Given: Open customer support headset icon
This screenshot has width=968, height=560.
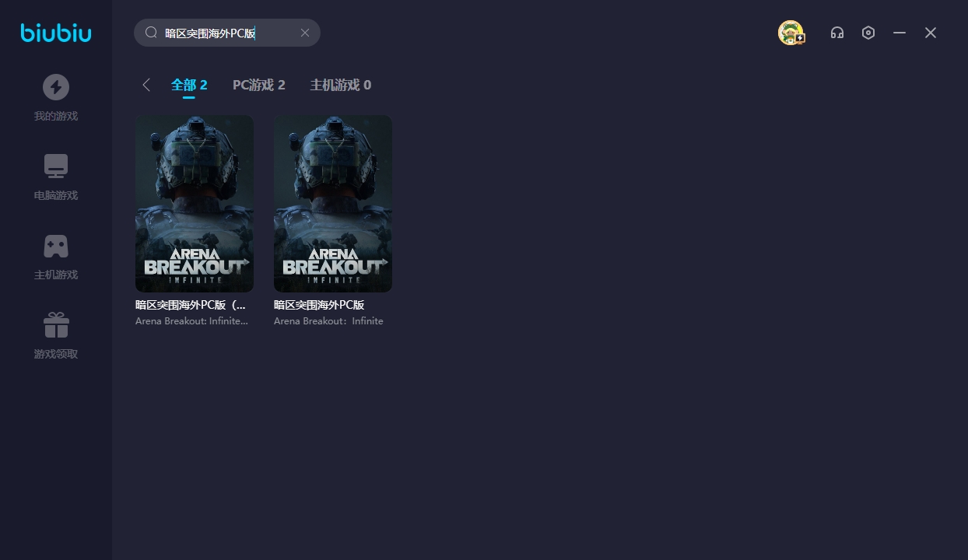Looking at the screenshot, I should tap(837, 33).
